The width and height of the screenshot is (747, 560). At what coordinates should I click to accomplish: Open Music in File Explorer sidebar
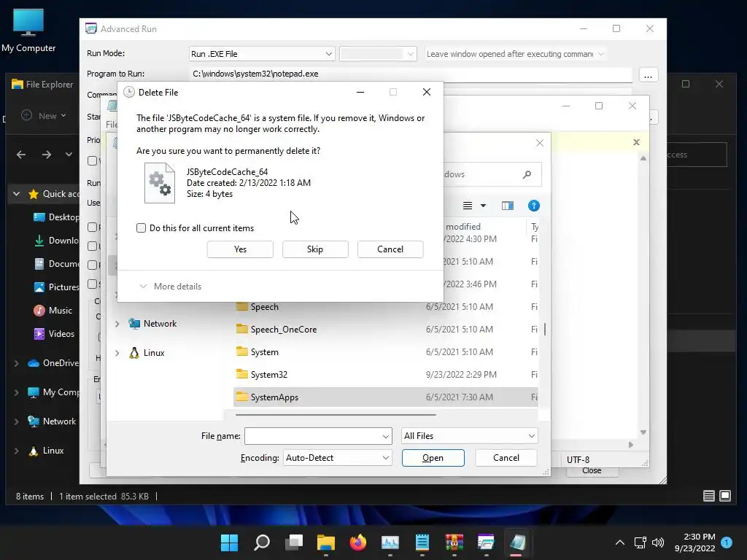pos(53,311)
